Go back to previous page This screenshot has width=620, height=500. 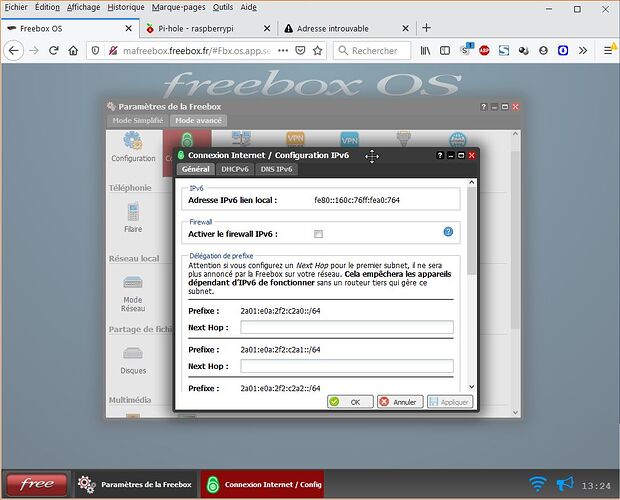click(x=14, y=51)
